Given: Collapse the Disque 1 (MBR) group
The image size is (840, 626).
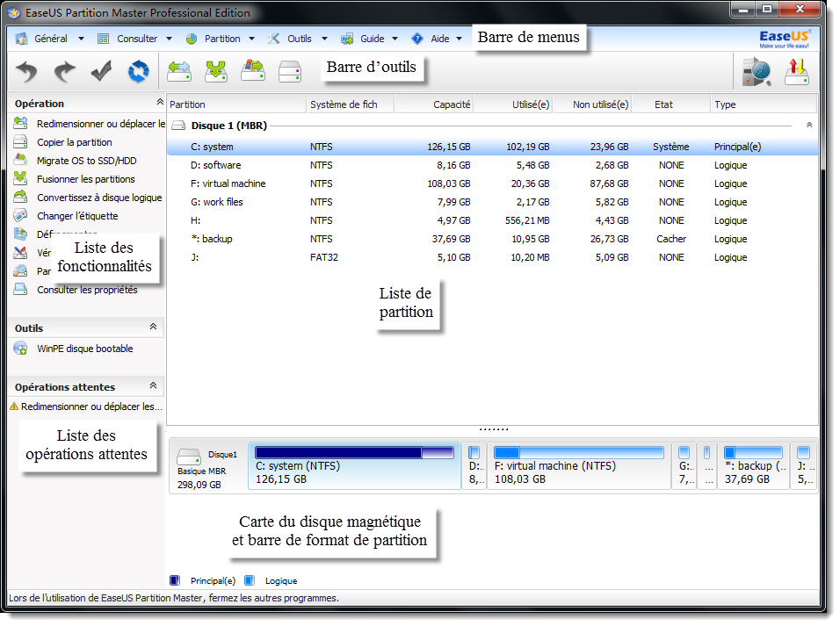Looking at the screenshot, I should (808, 126).
